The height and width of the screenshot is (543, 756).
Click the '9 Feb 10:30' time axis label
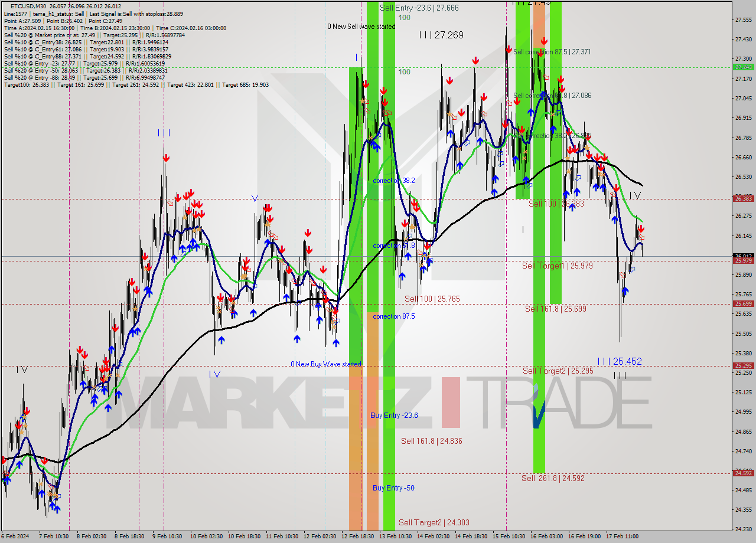point(168,537)
